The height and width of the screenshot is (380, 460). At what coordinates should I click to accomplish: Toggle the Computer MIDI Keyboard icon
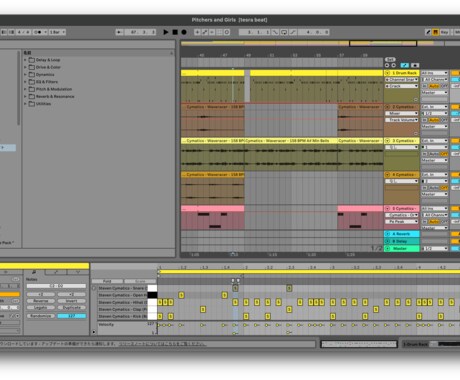pos(435,32)
